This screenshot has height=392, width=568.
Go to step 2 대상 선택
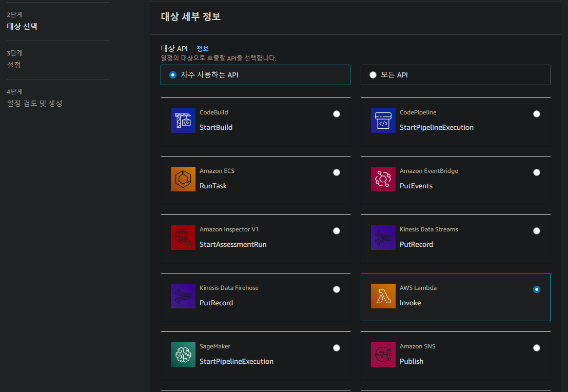click(x=22, y=27)
